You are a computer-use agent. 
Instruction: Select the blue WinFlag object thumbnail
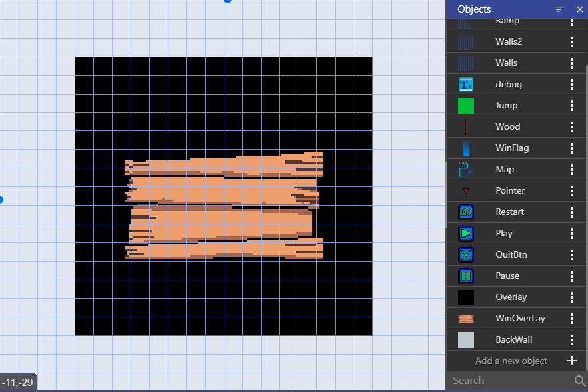click(466, 148)
